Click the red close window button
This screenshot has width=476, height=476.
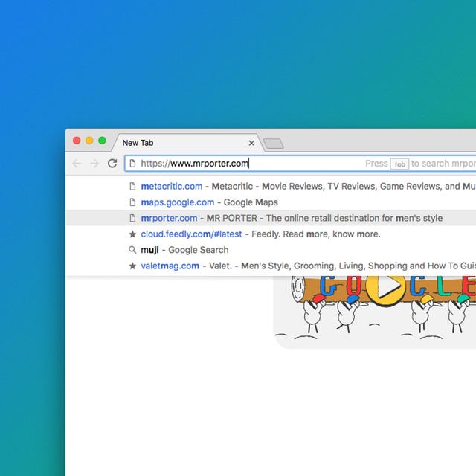click(x=77, y=141)
